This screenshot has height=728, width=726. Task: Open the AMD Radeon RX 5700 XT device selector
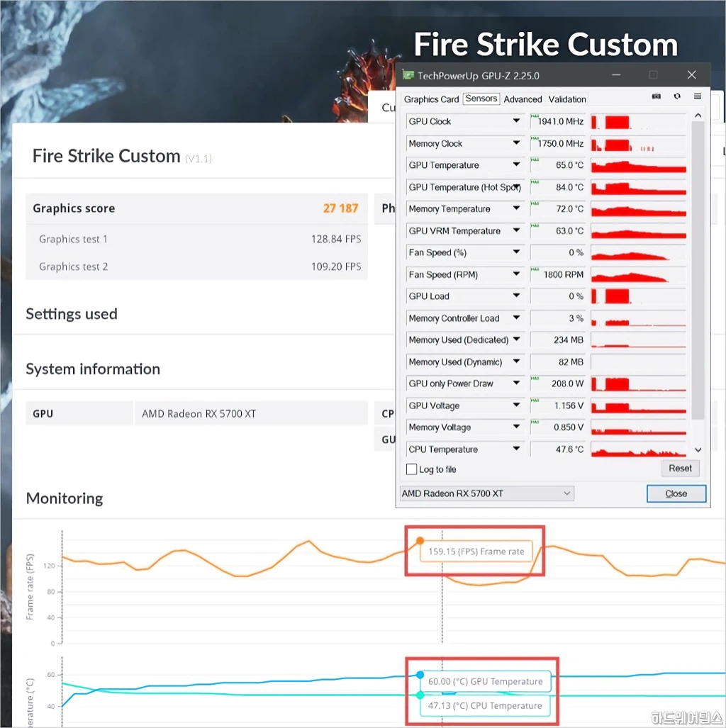[x=487, y=493]
